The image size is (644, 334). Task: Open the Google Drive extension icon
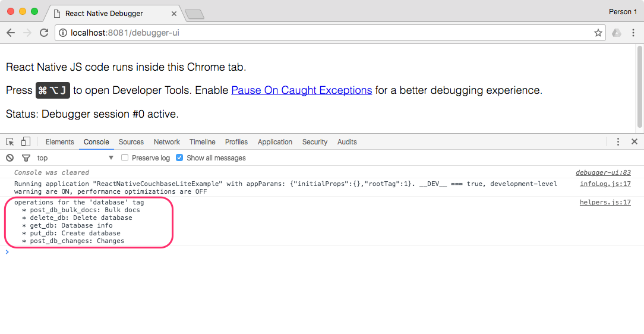point(617,33)
